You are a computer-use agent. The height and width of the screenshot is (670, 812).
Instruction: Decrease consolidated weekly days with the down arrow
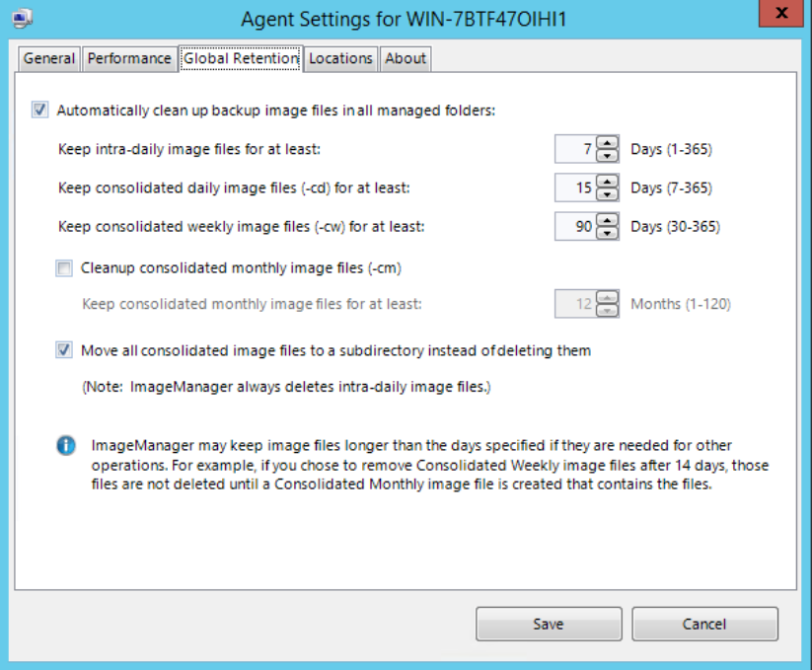(x=608, y=234)
